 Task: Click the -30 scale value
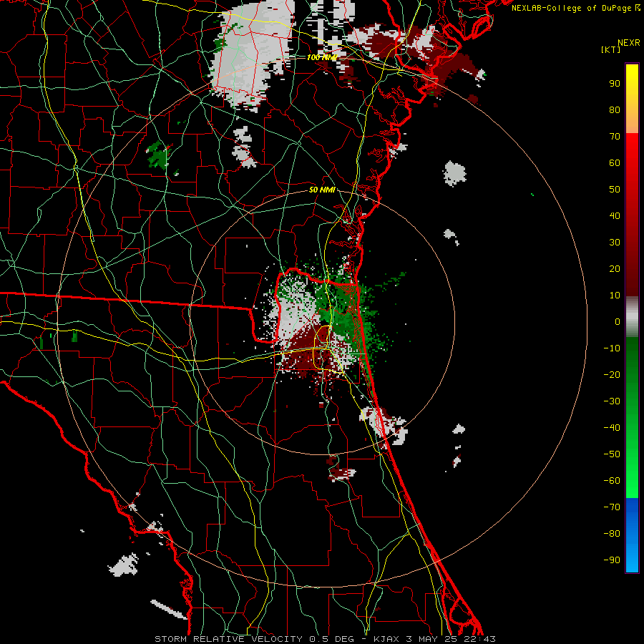(612, 401)
